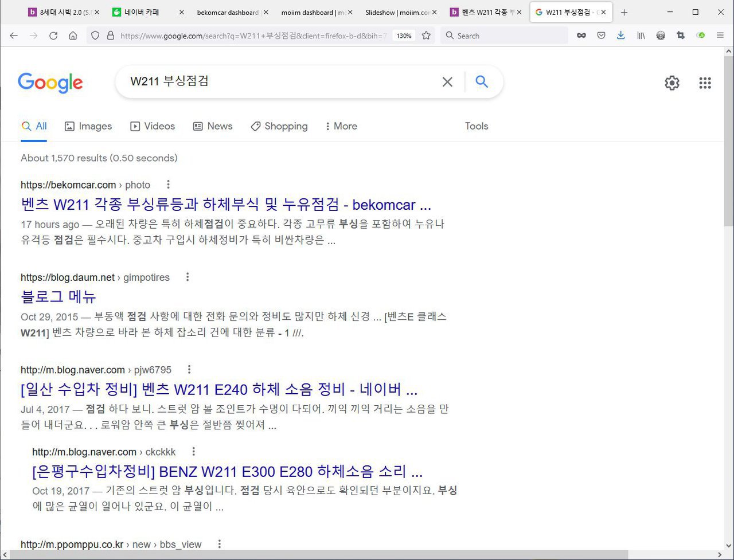Click the forward navigation arrow
This screenshot has width=734, height=560.
(33, 36)
